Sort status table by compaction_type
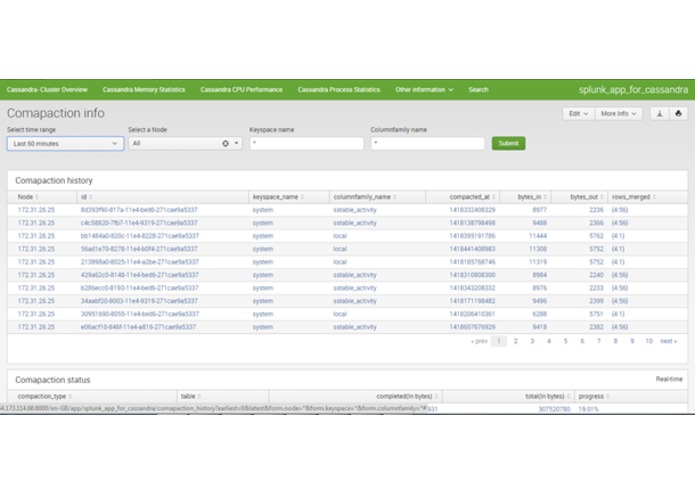Image resolution: width=695 pixels, height=494 pixels. pyautogui.click(x=44, y=396)
